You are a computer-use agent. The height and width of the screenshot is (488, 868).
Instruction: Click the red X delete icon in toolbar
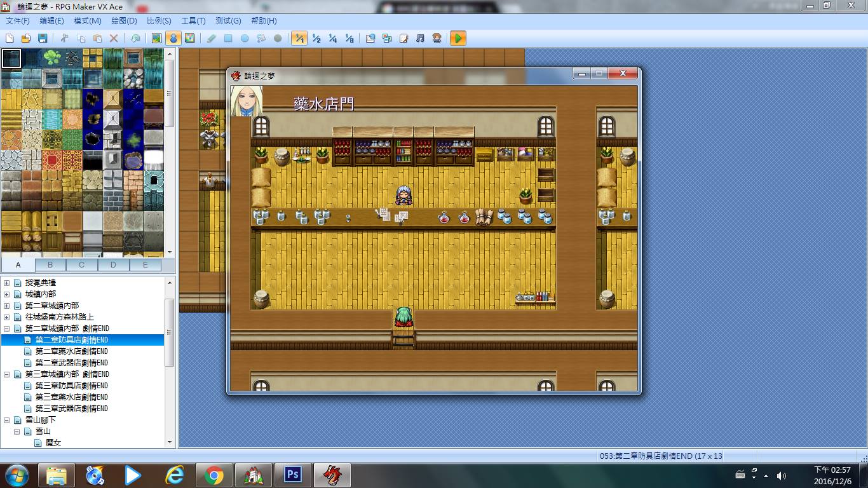[x=114, y=39]
